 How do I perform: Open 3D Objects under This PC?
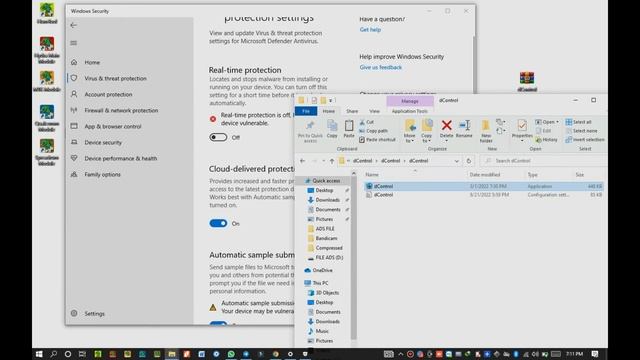point(327,293)
